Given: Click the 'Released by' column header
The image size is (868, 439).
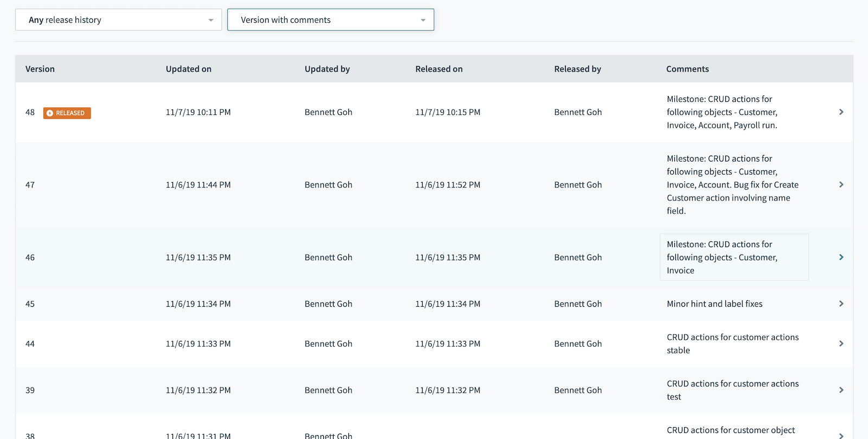Looking at the screenshot, I should click(577, 69).
